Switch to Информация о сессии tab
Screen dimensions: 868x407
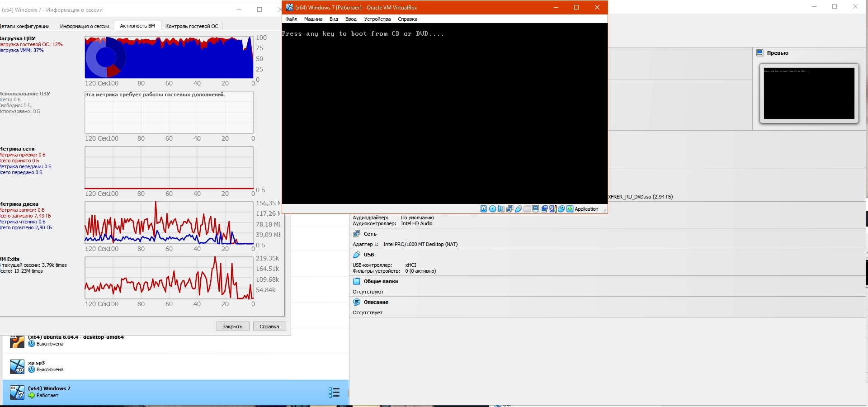point(85,26)
